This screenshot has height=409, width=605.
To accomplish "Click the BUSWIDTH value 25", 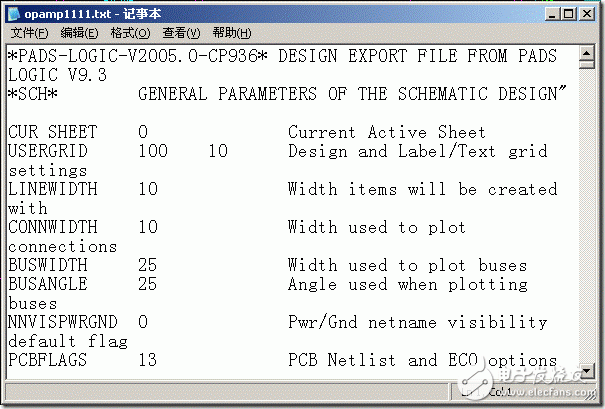I will tap(148, 266).
